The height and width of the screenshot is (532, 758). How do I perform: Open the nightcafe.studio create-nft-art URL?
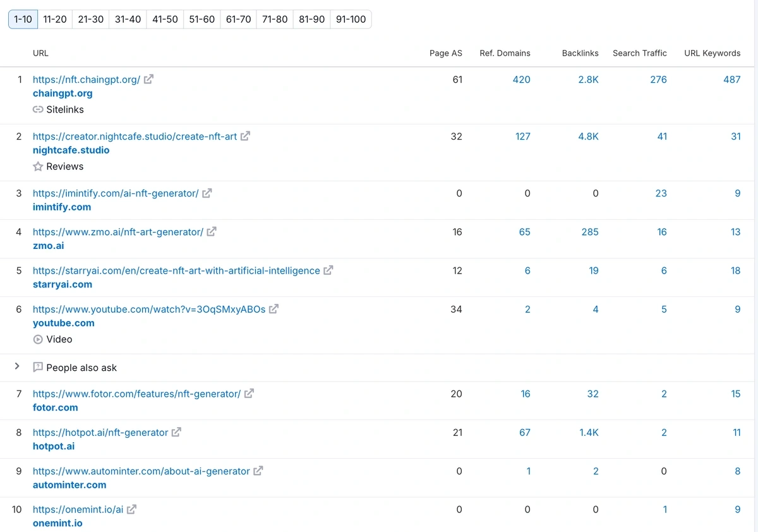135,136
